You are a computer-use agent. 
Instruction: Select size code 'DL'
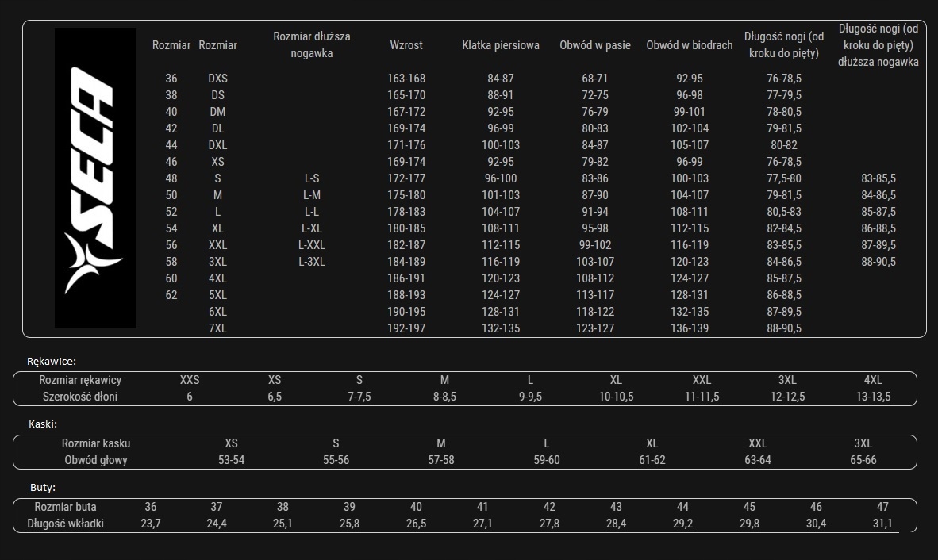click(x=217, y=128)
